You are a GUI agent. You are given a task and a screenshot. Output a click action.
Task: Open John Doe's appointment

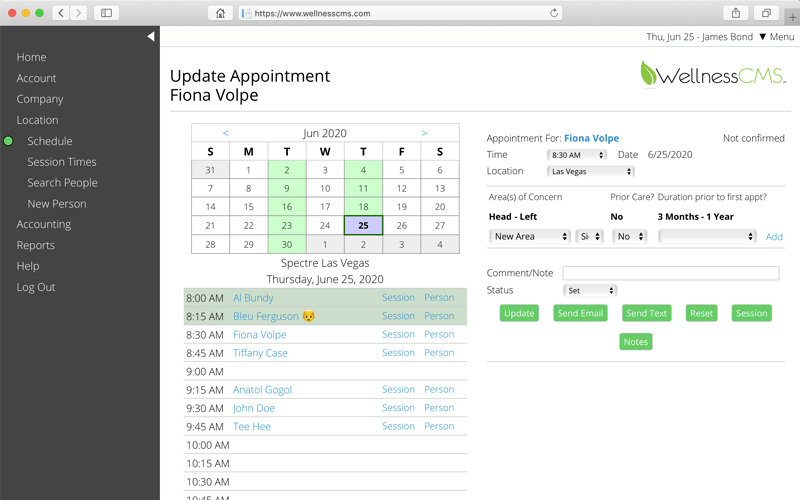[x=254, y=408]
